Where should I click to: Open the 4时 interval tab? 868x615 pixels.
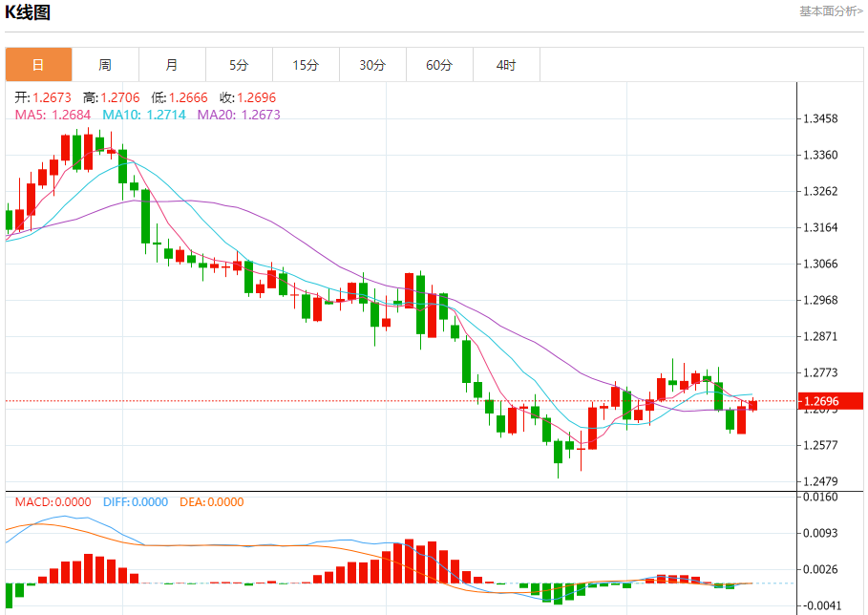pos(506,65)
